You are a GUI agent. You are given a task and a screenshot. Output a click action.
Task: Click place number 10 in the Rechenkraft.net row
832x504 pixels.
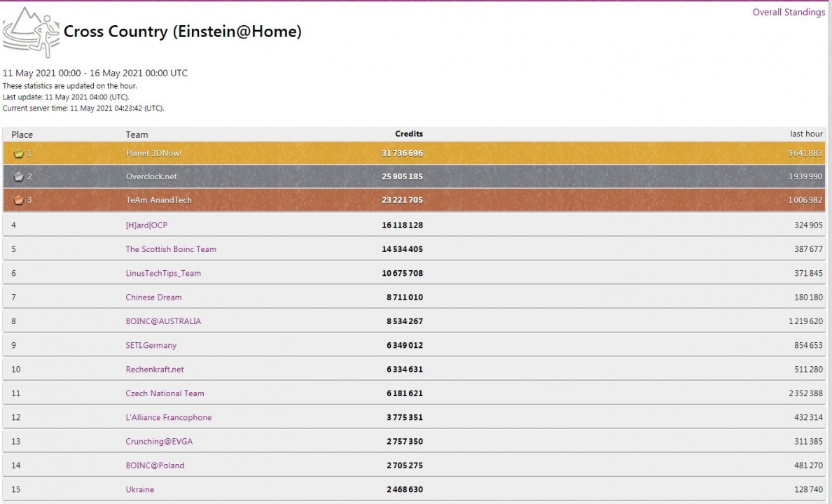click(16, 370)
